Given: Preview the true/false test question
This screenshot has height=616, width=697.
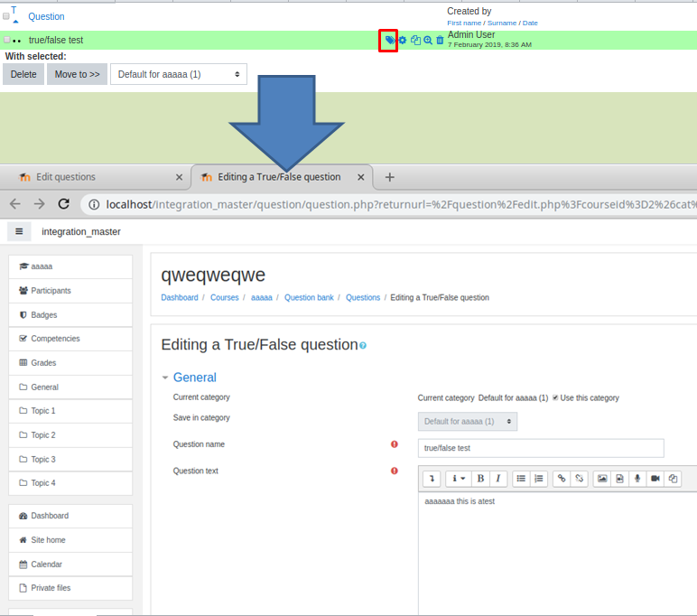Looking at the screenshot, I should pyautogui.click(x=428, y=40).
